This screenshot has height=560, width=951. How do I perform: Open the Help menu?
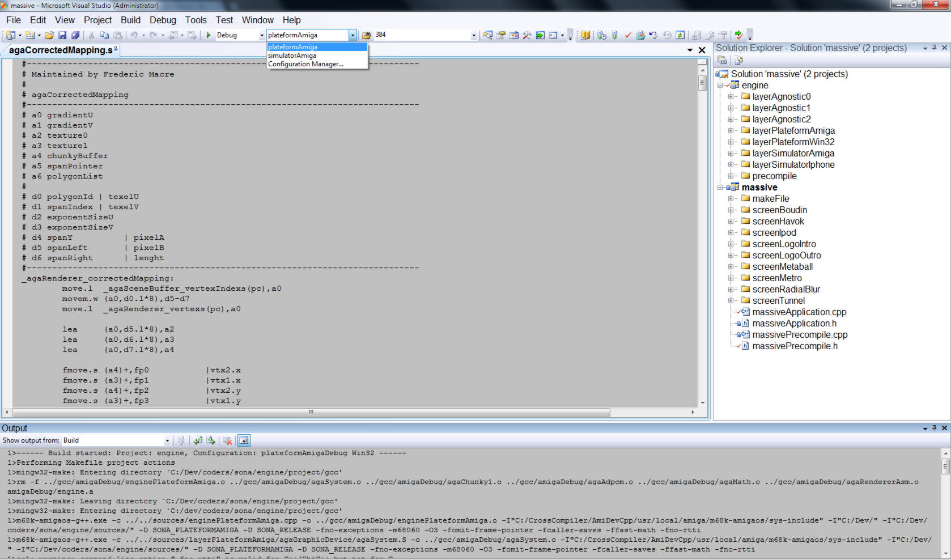291,20
